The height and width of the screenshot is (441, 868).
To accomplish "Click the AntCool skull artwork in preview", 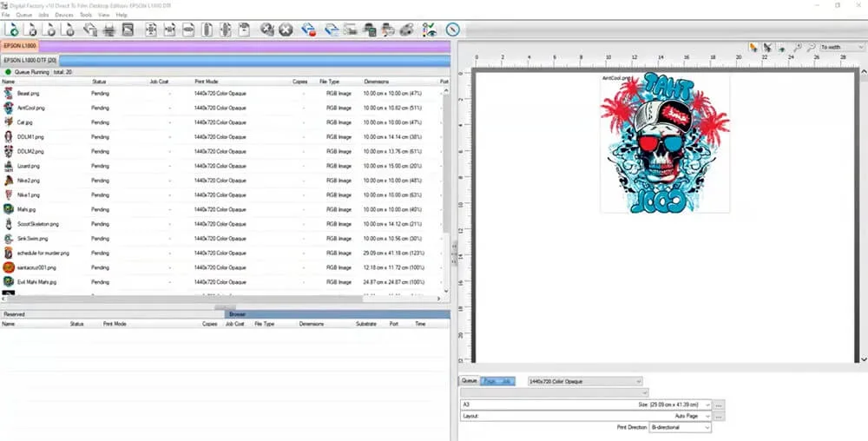I will tap(665, 142).
